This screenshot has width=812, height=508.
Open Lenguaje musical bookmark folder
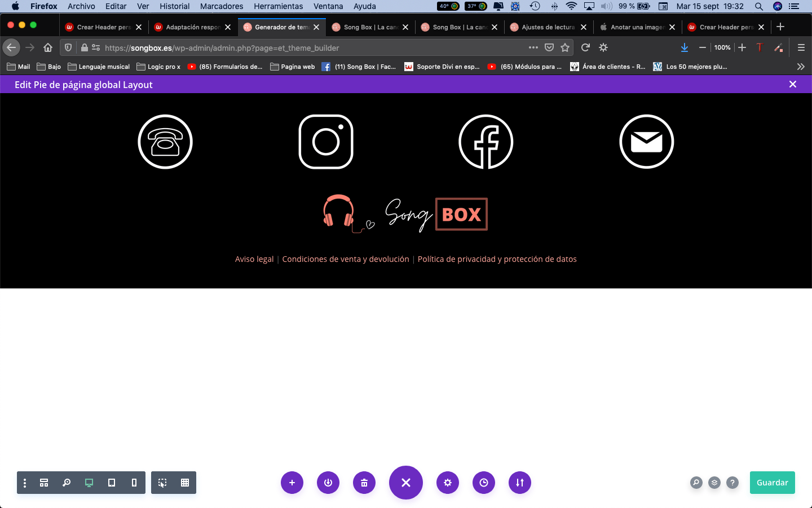99,67
